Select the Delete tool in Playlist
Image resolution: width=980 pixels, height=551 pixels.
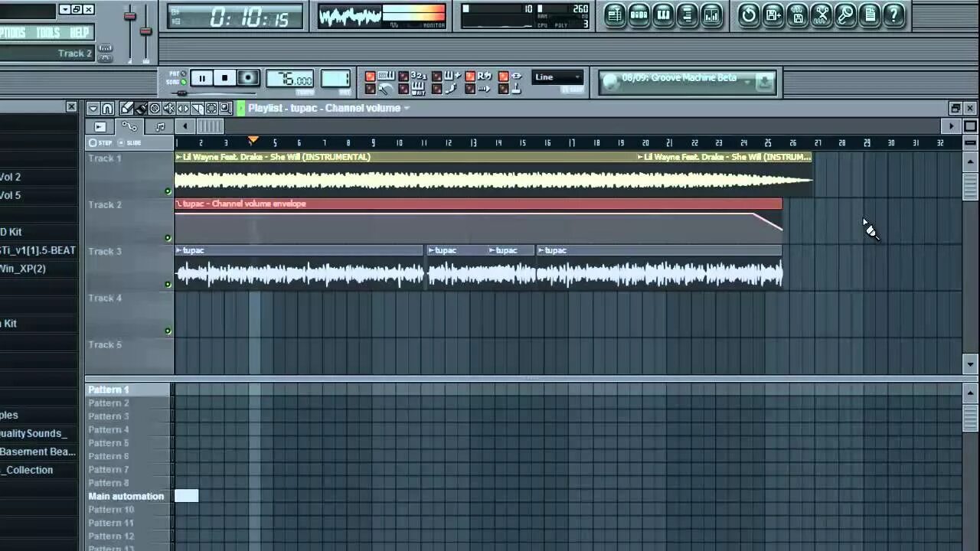155,108
